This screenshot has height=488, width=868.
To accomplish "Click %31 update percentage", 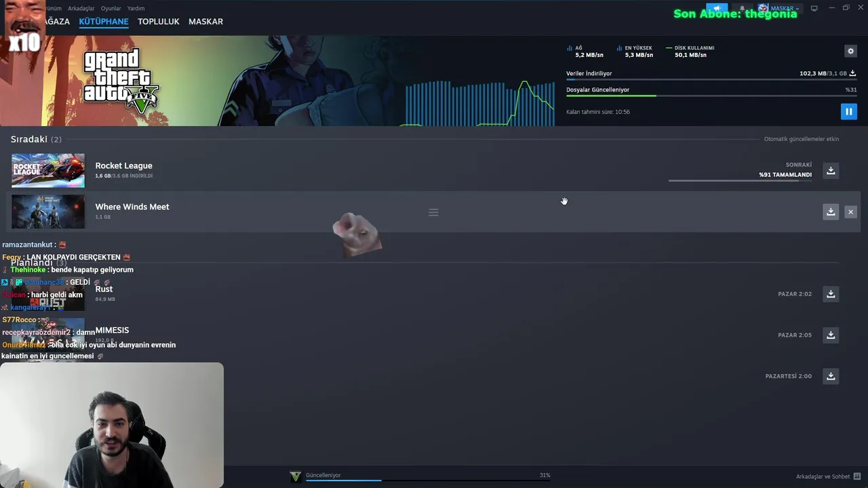I will click(851, 90).
